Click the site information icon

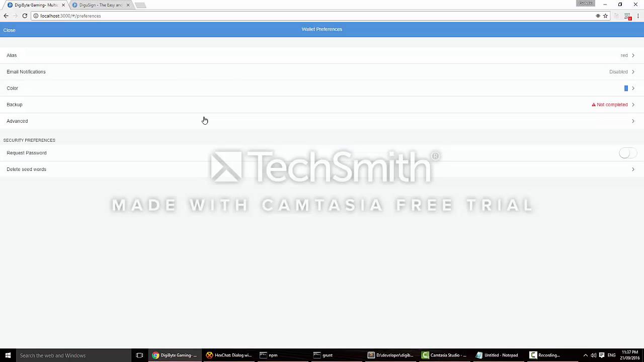pyautogui.click(x=36, y=16)
